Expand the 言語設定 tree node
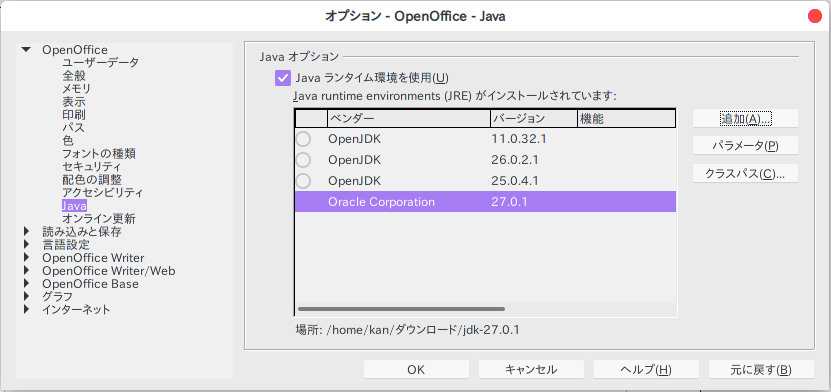Screen dimensions: 831x392 [x=27, y=245]
